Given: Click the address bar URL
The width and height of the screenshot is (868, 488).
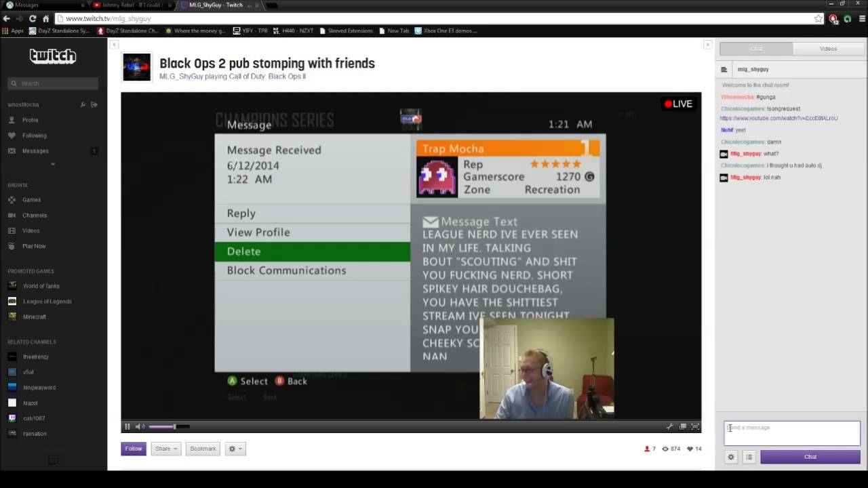Looking at the screenshot, I should [108, 19].
